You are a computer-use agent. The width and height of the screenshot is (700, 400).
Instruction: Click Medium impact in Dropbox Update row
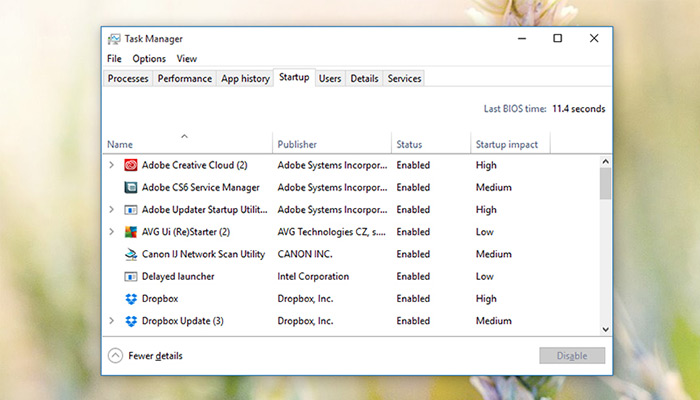[x=494, y=321]
